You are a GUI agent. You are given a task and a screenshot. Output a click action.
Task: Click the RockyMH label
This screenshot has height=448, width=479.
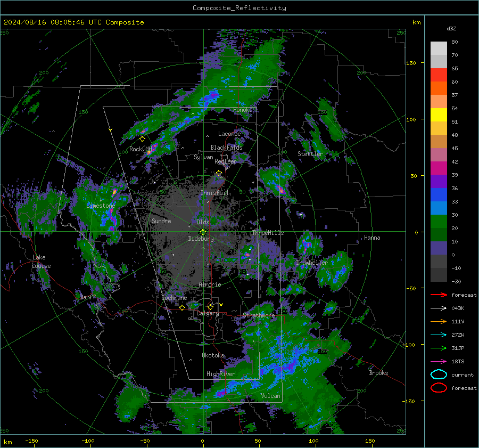tap(140, 149)
